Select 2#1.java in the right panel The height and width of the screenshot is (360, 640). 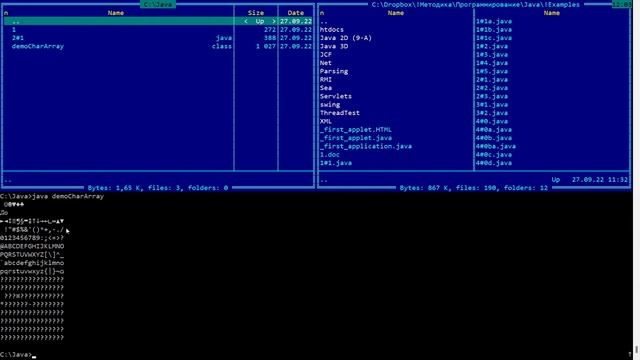[492, 80]
